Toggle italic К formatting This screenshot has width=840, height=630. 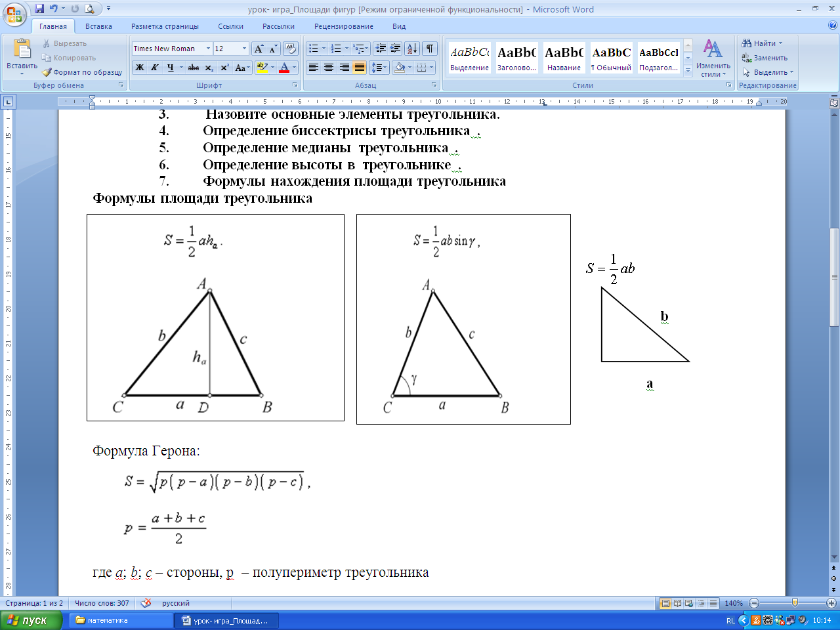point(155,68)
